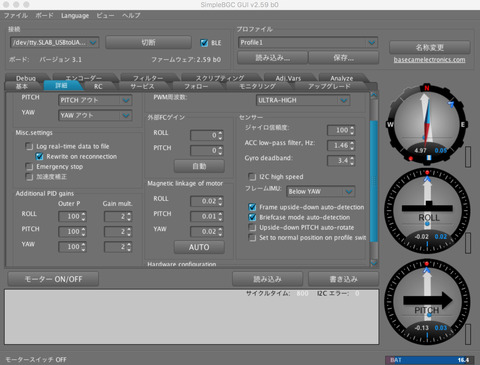Toggle the 加速度補正 checkbox
The height and width of the screenshot is (365, 480).
pos(29,177)
